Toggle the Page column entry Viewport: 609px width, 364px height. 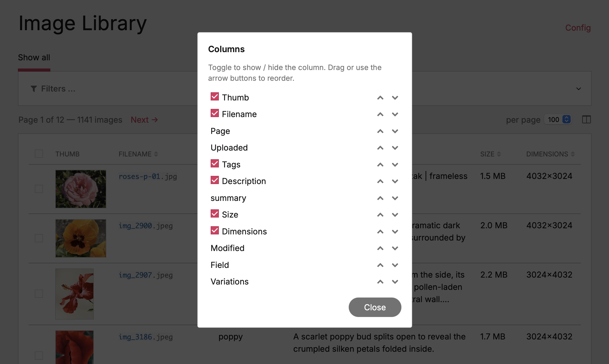pos(220,131)
